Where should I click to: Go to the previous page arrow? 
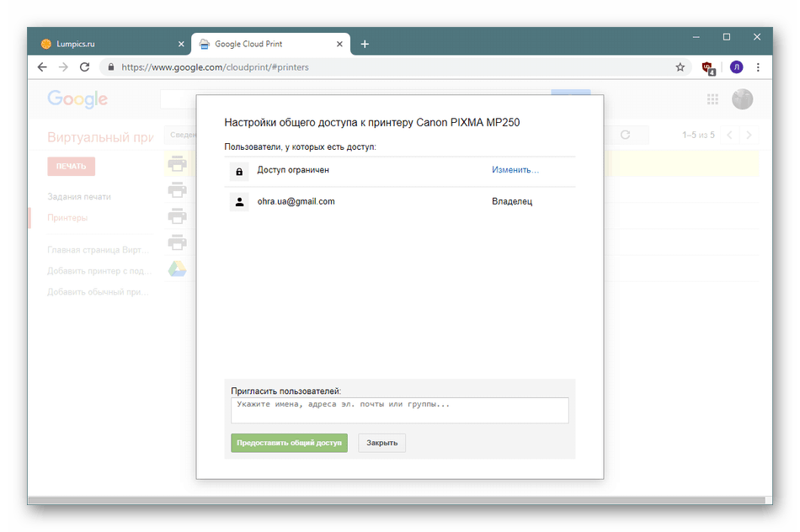pyautogui.click(x=729, y=136)
